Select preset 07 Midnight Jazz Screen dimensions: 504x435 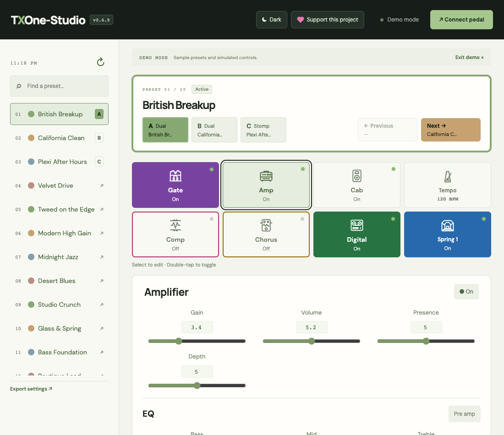(x=59, y=257)
